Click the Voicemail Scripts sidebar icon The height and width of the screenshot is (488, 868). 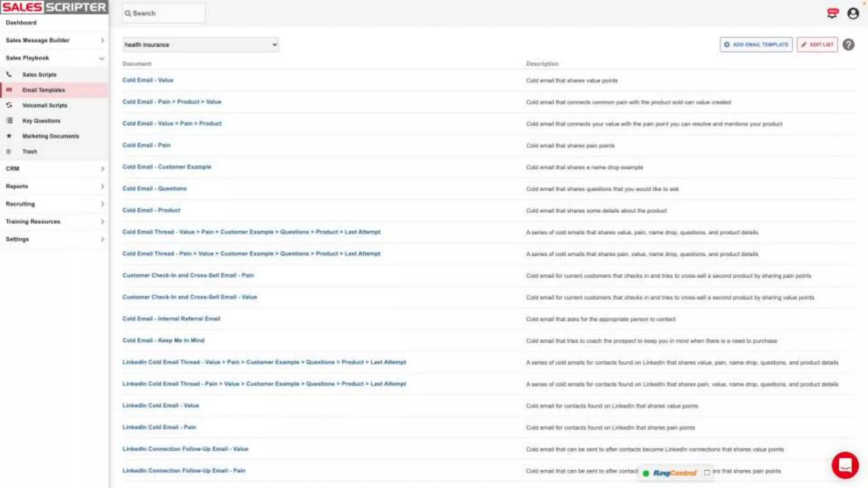click(x=9, y=105)
